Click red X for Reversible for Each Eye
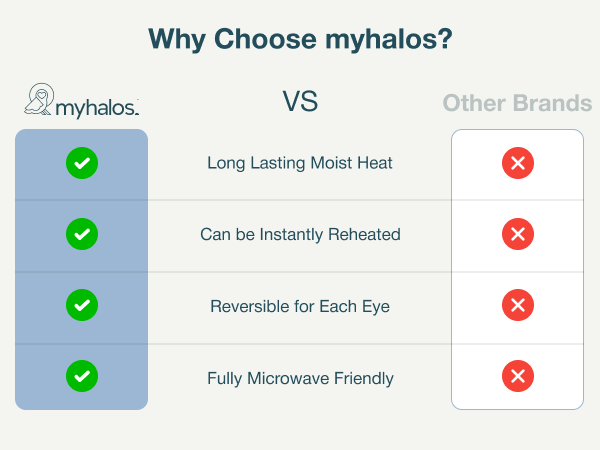Screen dimensions: 600x450 [518, 305]
